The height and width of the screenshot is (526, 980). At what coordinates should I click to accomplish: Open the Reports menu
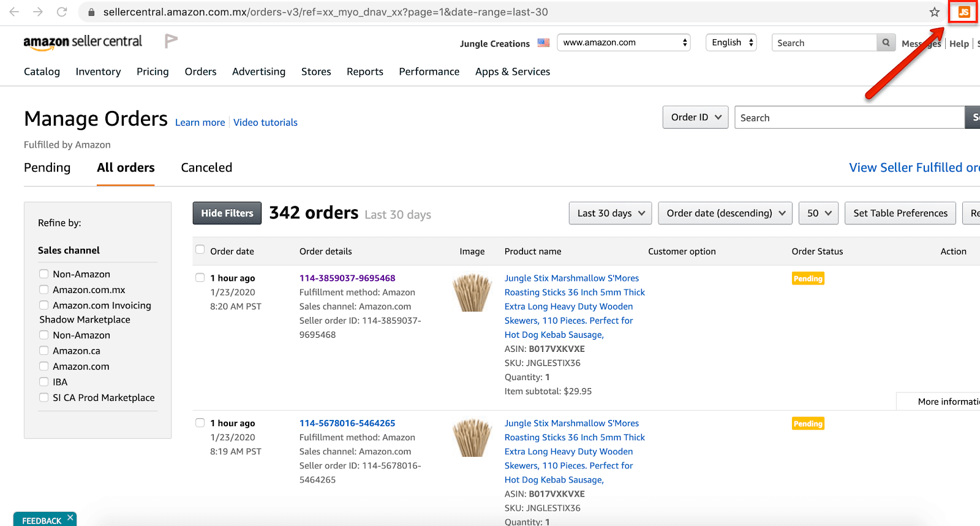coord(365,72)
